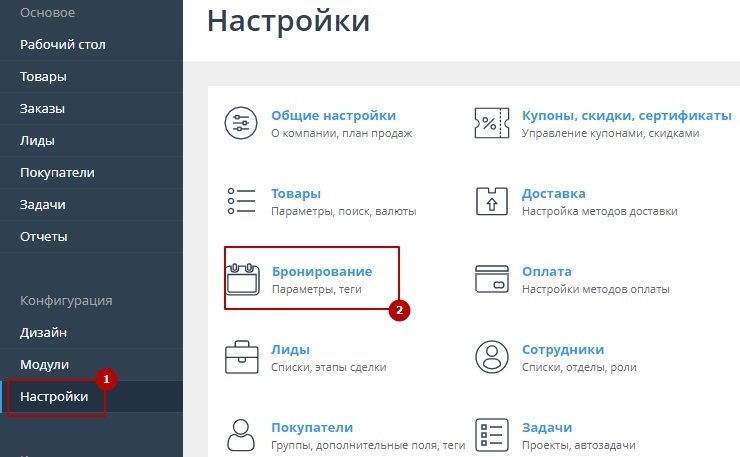The width and height of the screenshot is (740, 457).
Task: Click the Доставка delivery box icon
Action: [492, 202]
